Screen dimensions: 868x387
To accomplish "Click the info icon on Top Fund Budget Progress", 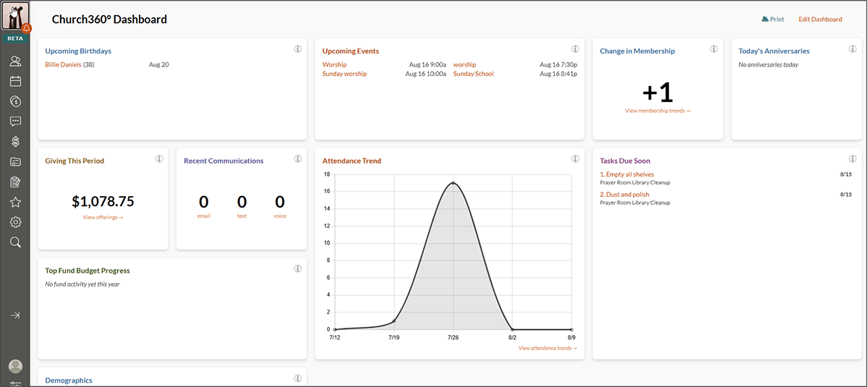I will [297, 269].
